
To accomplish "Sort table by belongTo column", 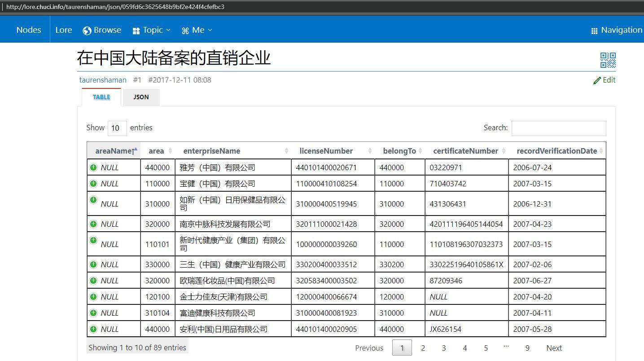I will [x=400, y=151].
